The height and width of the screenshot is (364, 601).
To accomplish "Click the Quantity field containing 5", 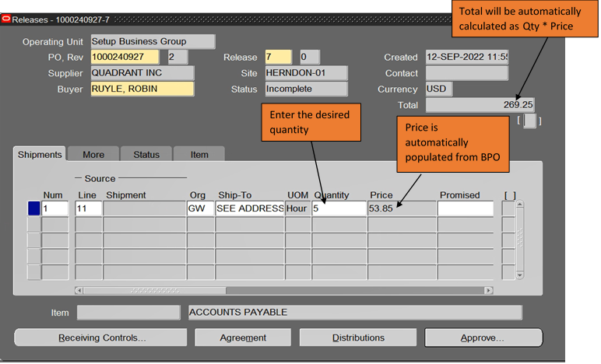I will (x=339, y=208).
